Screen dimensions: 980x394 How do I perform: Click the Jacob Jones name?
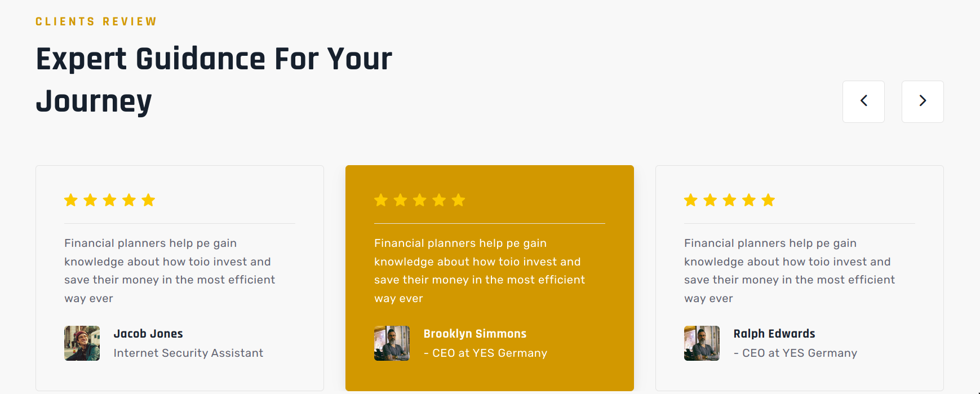tap(148, 334)
